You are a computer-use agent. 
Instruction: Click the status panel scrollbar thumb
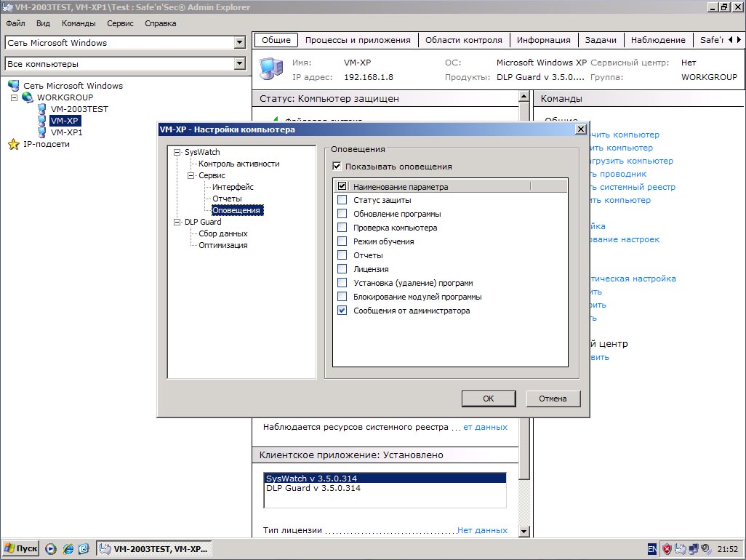pos(524,449)
